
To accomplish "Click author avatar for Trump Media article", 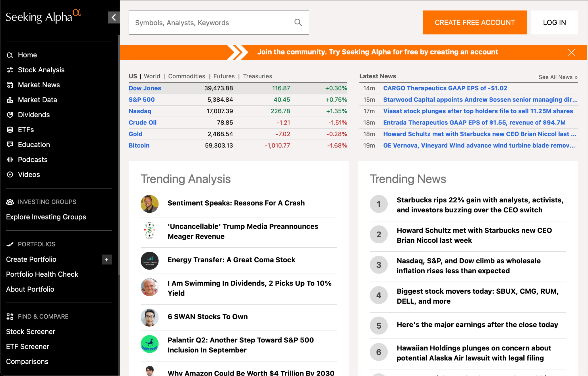I will [150, 230].
